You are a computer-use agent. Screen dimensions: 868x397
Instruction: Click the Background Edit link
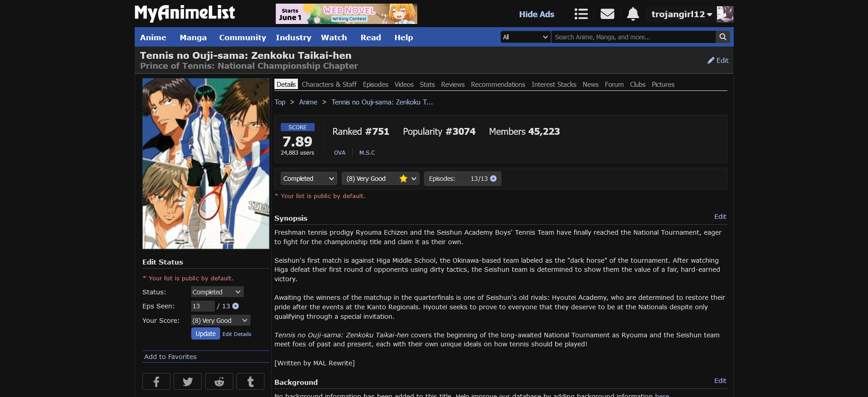click(720, 381)
